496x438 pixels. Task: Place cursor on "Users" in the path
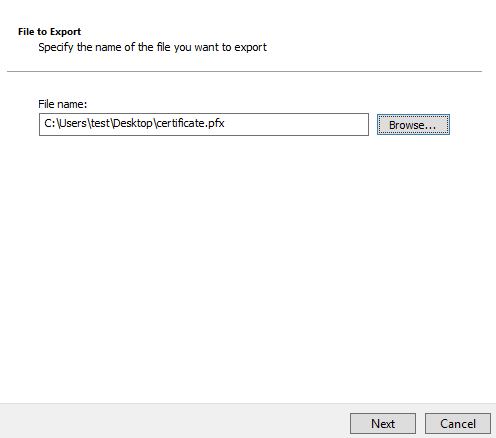73,123
